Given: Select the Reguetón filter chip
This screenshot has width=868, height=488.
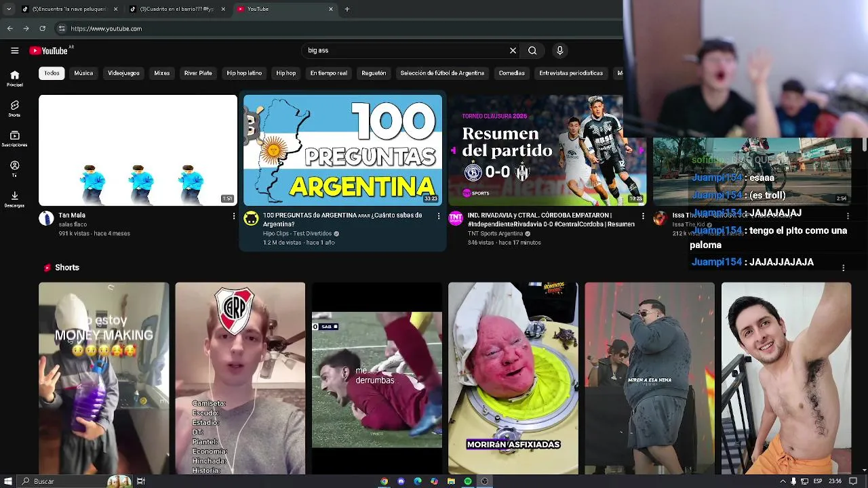Looking at the screenshot, I should tap(374, 73).
